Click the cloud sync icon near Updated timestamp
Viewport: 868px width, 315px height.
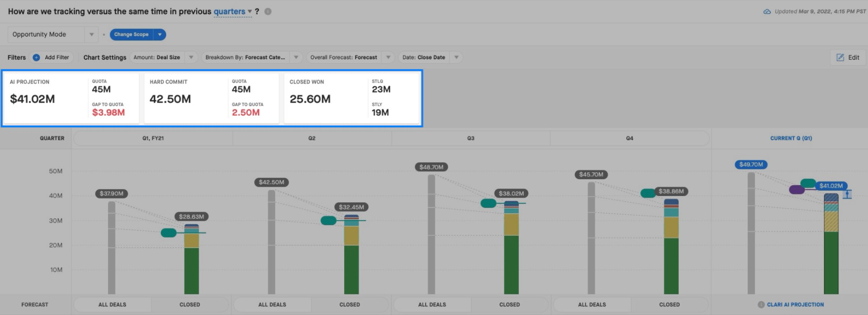pyautogui.click(x=767, y=11)
